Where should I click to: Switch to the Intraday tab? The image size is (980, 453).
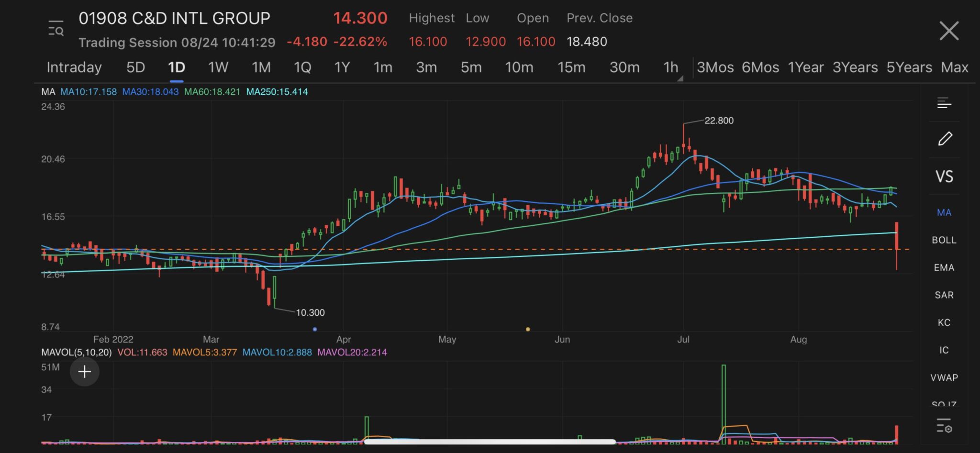74,67
